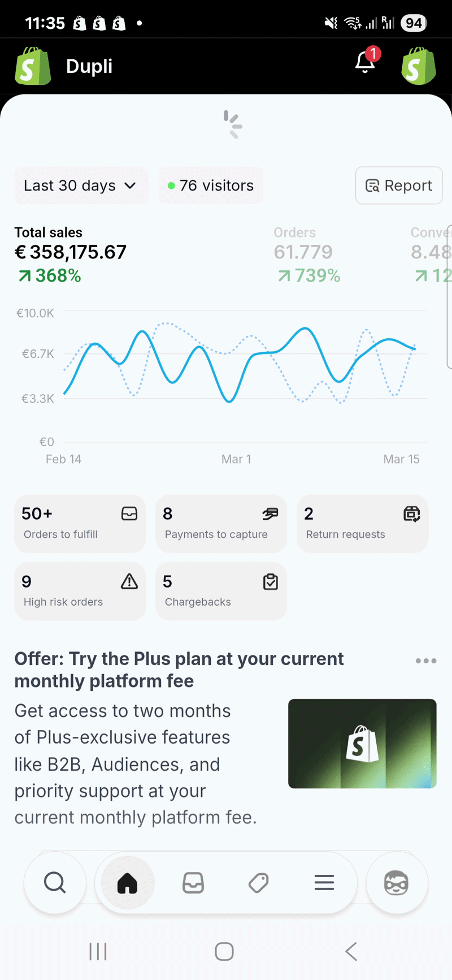Open the notifications bell
This screenshot has width=452, height=980.
pyautogui.click(x=366, y=63)
